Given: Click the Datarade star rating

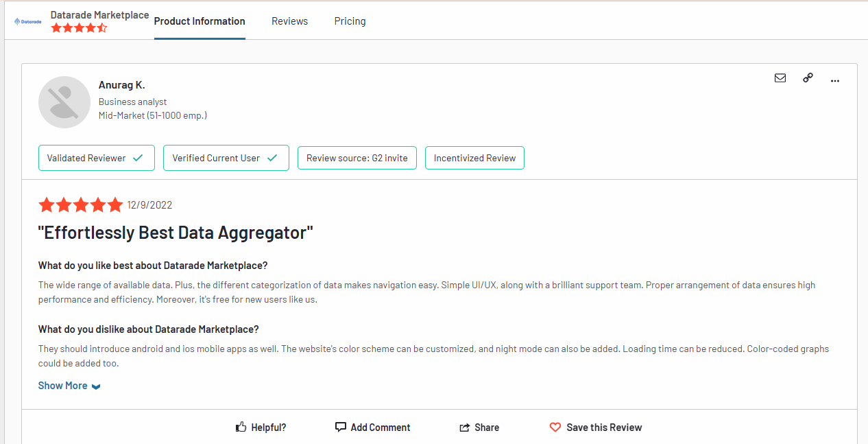Looking at the screenshot, I should (79, 28).
